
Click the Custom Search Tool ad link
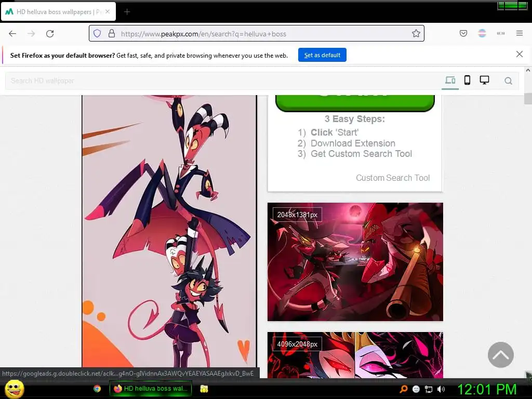393,178
